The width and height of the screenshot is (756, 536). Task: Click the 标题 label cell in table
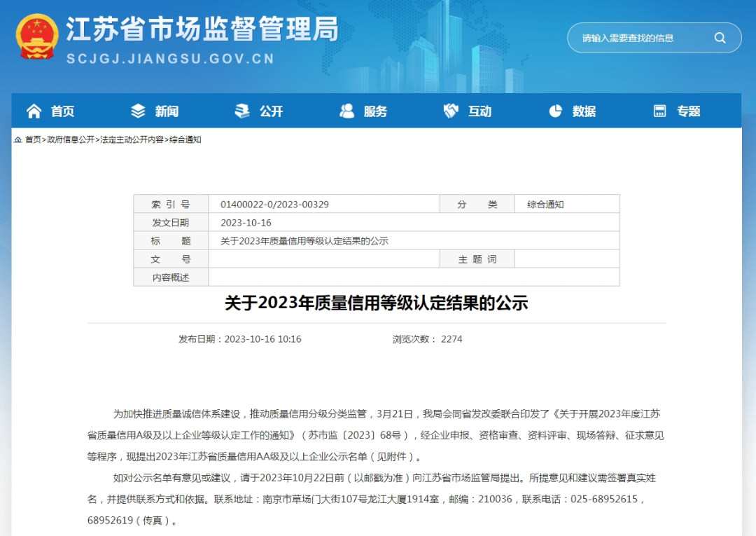[x=171, y=241]
